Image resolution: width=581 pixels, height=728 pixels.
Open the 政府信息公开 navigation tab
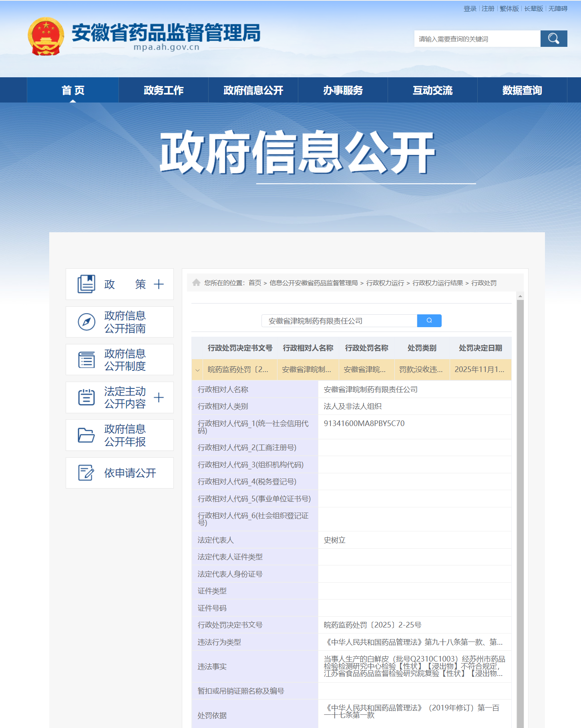(253, 90)
